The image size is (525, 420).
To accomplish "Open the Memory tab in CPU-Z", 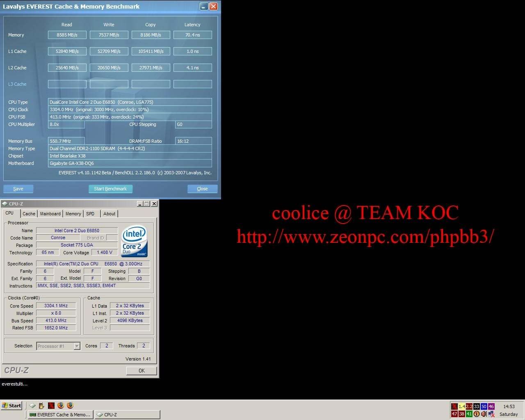I will (x=73, y=214).
